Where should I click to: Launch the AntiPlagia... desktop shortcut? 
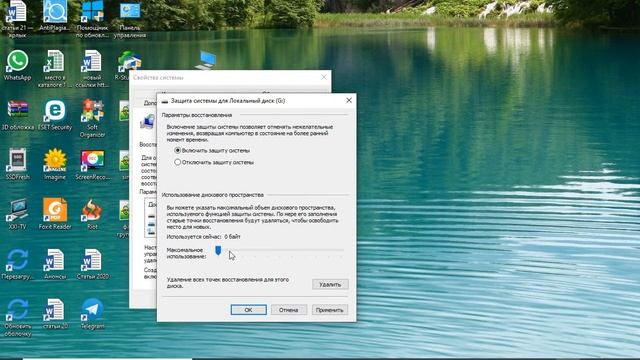(x=55, y=16)
